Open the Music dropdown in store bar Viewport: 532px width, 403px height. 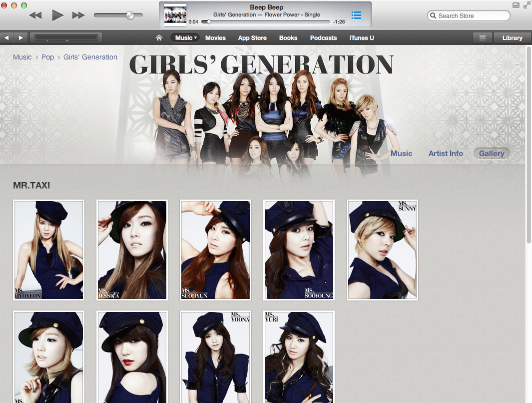click(x=185, y=38)
